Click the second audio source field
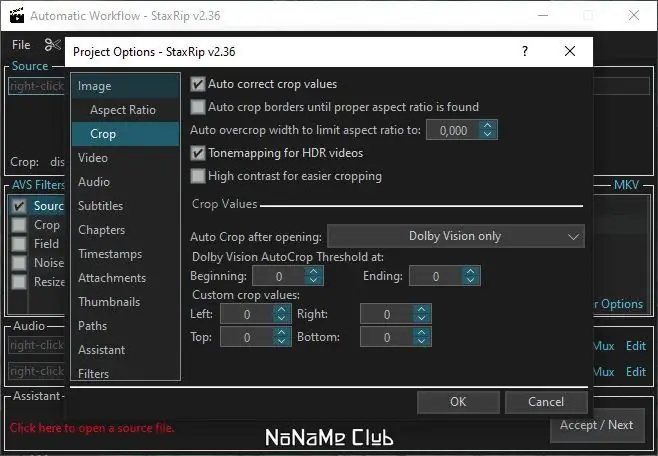 pyautogui.click(x=37, y=371)
